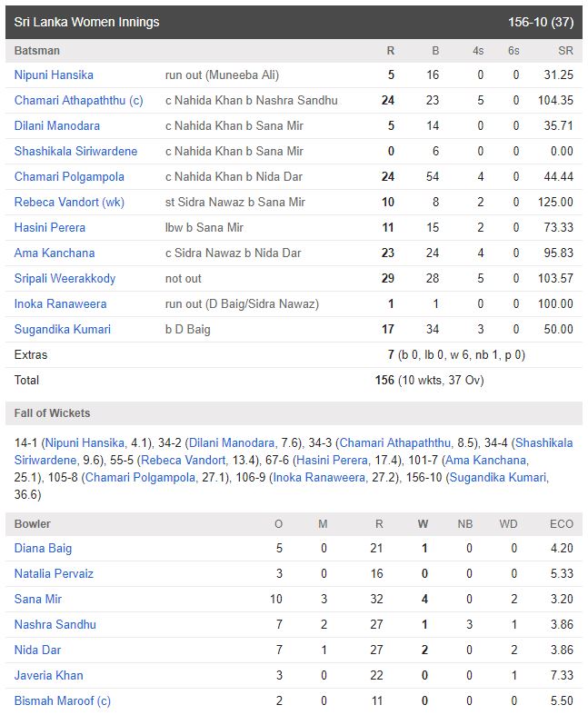Image resolution: width=588 pixels, height=715 pixels.
Task: Open Nida Dar bowler link
Action: pyautogui.click(x=37, y=650)
